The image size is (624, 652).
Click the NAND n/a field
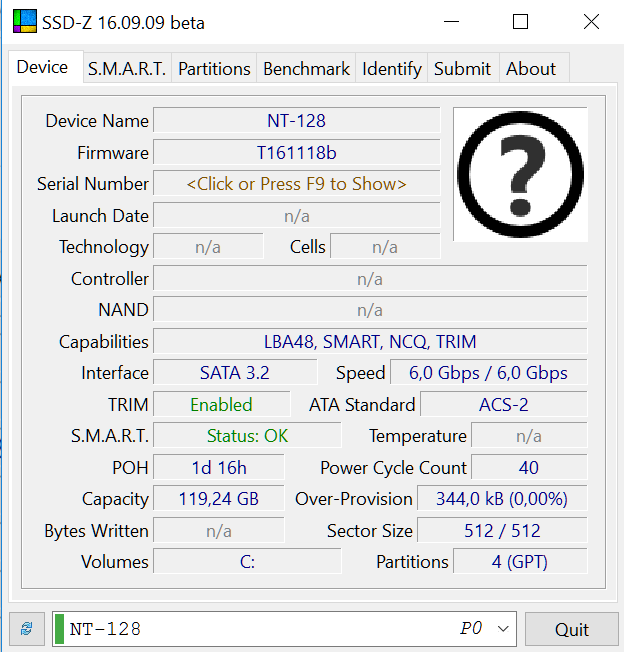tap(370, 310)
